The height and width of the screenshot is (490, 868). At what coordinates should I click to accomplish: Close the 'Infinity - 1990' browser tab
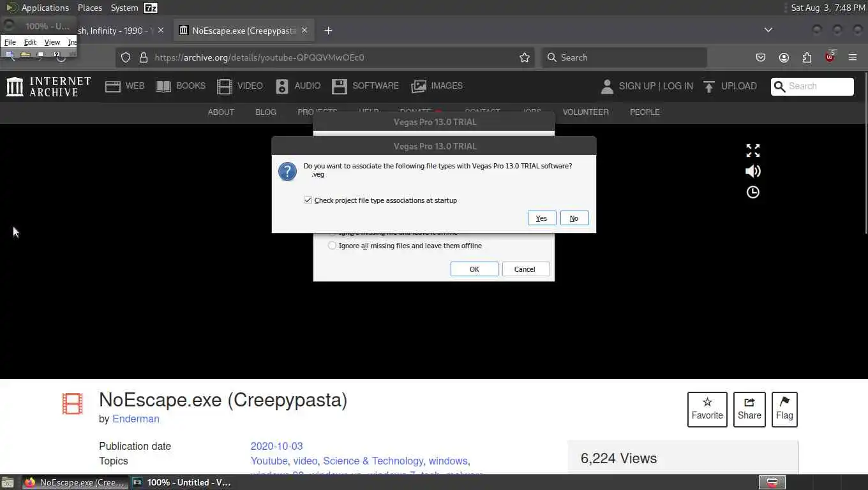tap(161, 30)
